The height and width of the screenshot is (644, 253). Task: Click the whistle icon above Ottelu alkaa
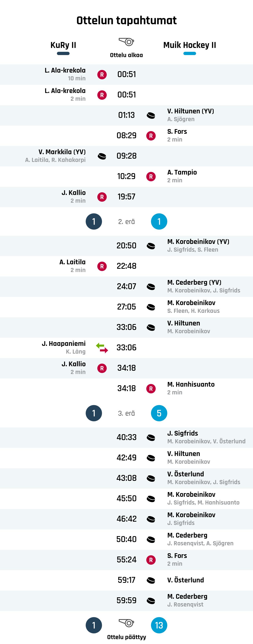coord(126,42)
